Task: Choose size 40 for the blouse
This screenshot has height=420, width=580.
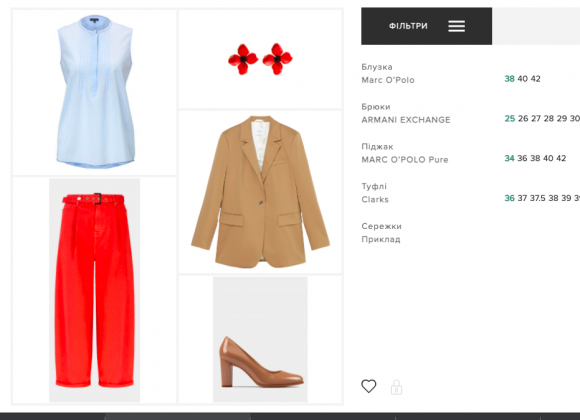Action: tap(522, 79)
